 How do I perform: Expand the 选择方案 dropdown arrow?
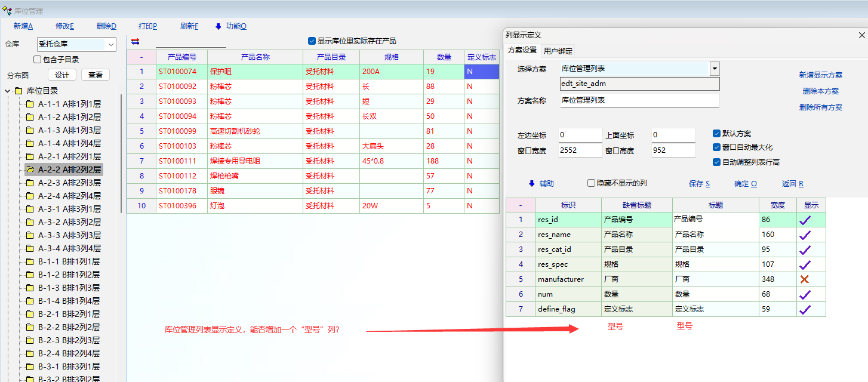[x=715, y=69]
